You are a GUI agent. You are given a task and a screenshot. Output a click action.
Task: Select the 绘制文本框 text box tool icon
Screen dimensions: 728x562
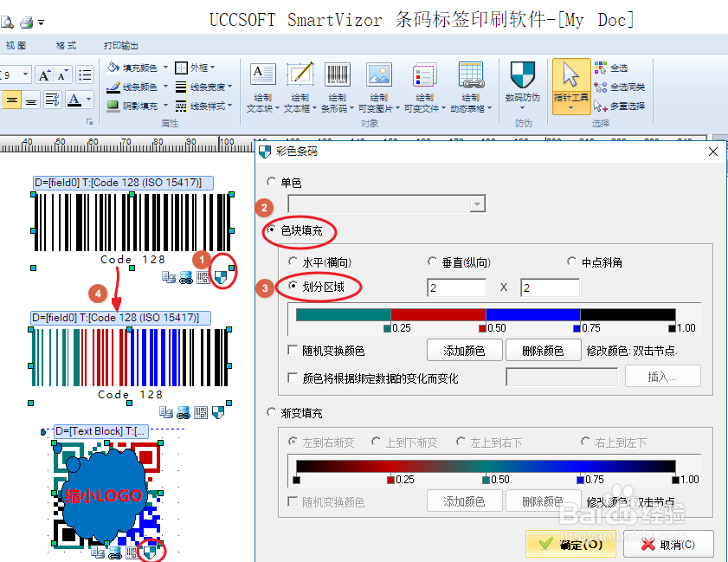point(300,74)
